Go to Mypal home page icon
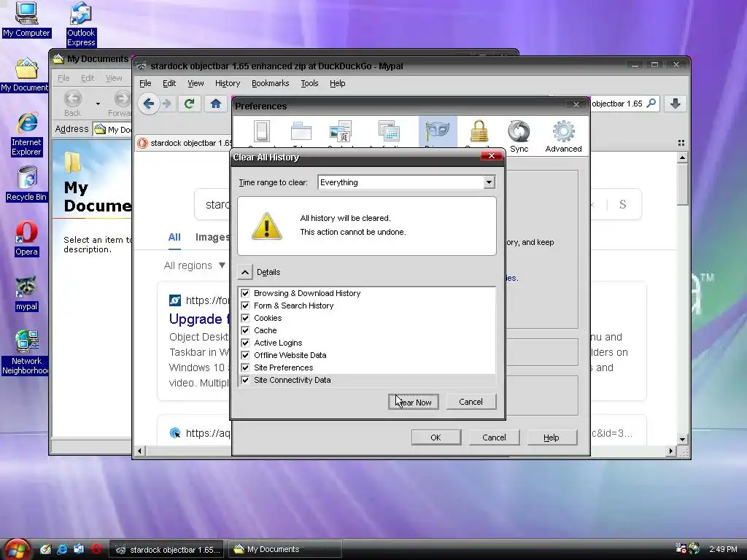Viewport: 747px width, 560px height. click(216, 104)
